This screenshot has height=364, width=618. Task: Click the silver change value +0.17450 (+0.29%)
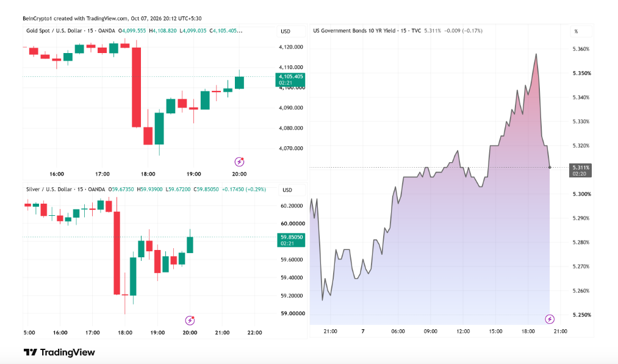[x=244, y=189]
